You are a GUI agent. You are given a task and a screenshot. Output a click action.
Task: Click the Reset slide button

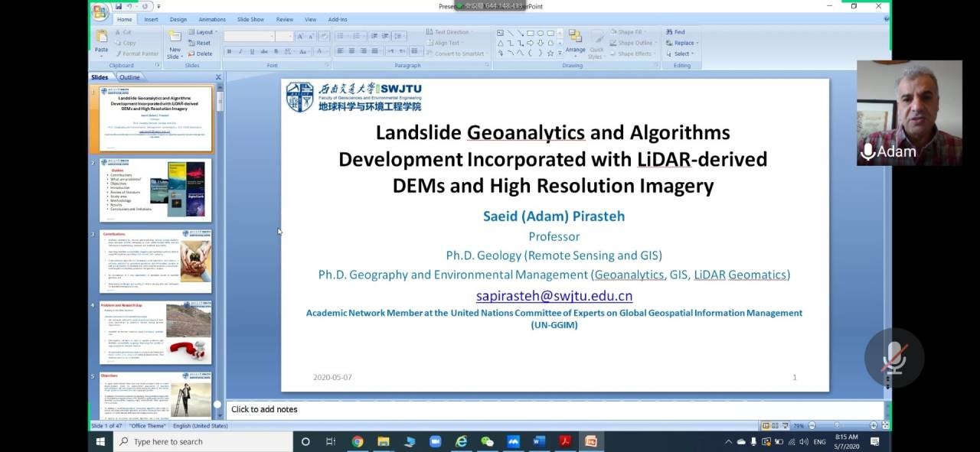click(201, 43)
